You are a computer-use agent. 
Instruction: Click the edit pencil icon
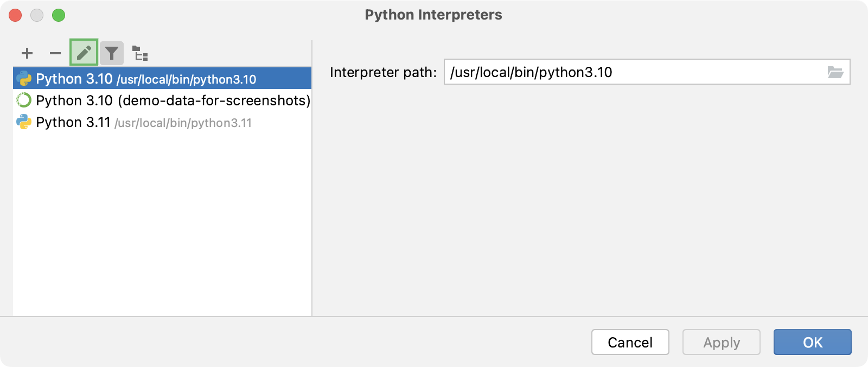pos(84,53)
